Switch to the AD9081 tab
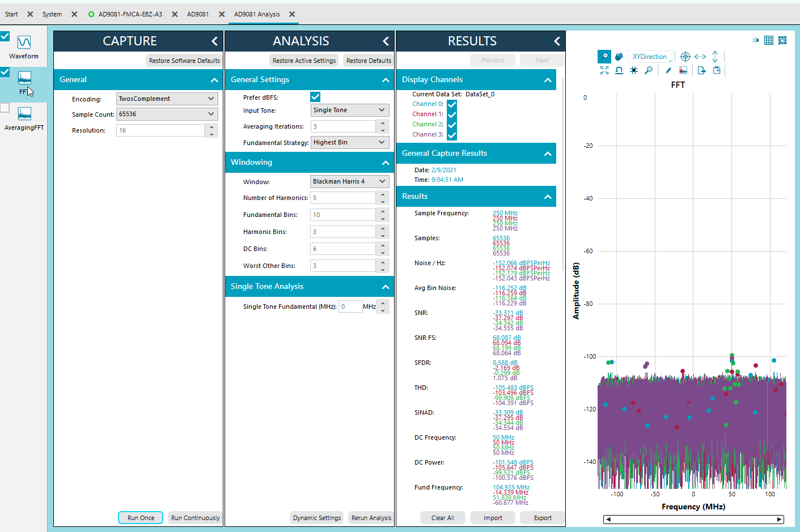 point(198,14)
